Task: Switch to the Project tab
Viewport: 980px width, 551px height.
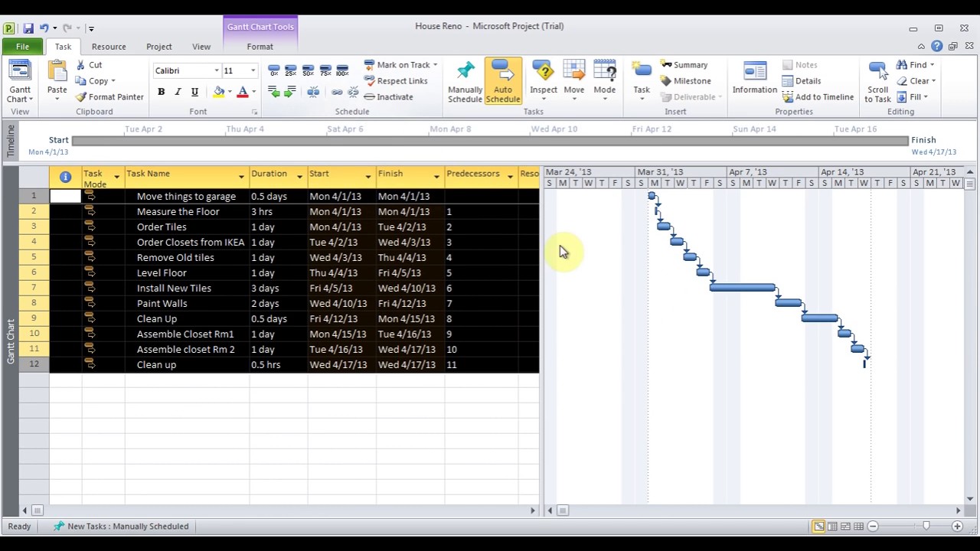Action: (159, 47)
